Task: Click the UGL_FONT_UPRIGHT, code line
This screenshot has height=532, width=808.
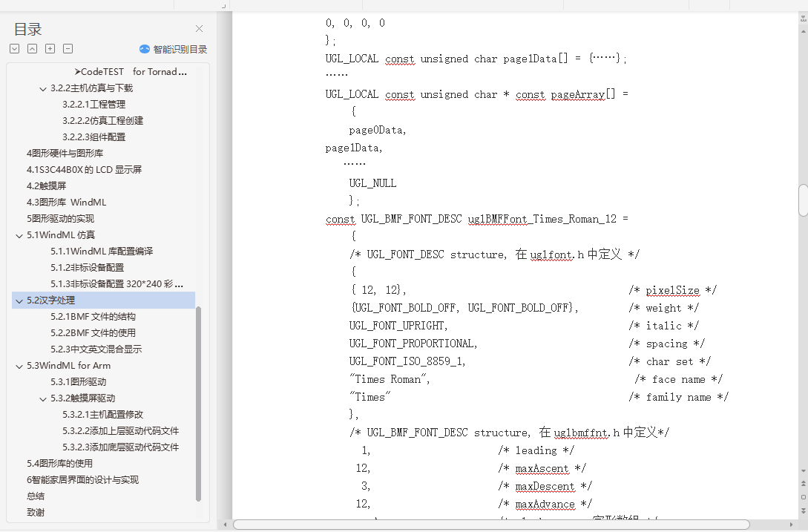Action: click(398, 326)
